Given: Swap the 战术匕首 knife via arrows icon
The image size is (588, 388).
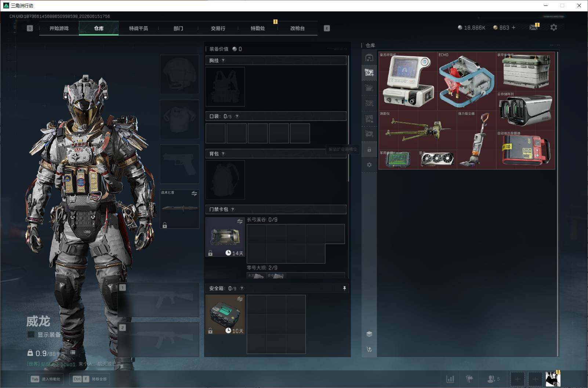Looking at the screenshot, I should click(x=194, y=194).
